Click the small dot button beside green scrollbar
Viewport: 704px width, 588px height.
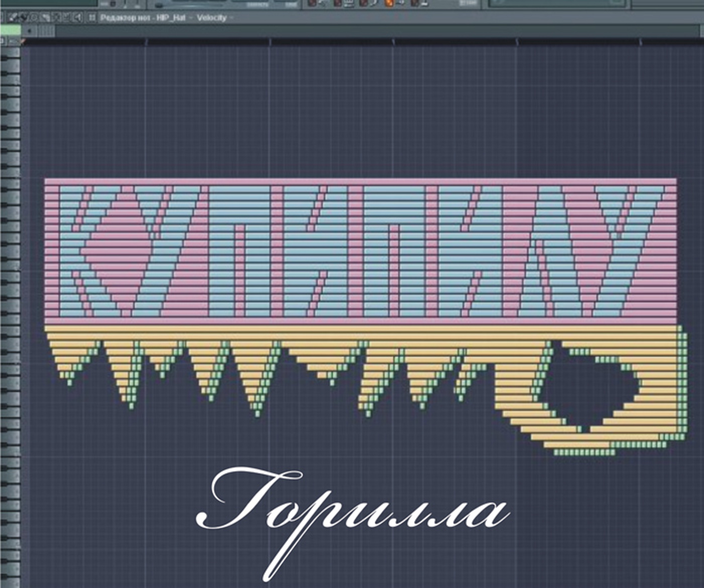tap(29, 31)
